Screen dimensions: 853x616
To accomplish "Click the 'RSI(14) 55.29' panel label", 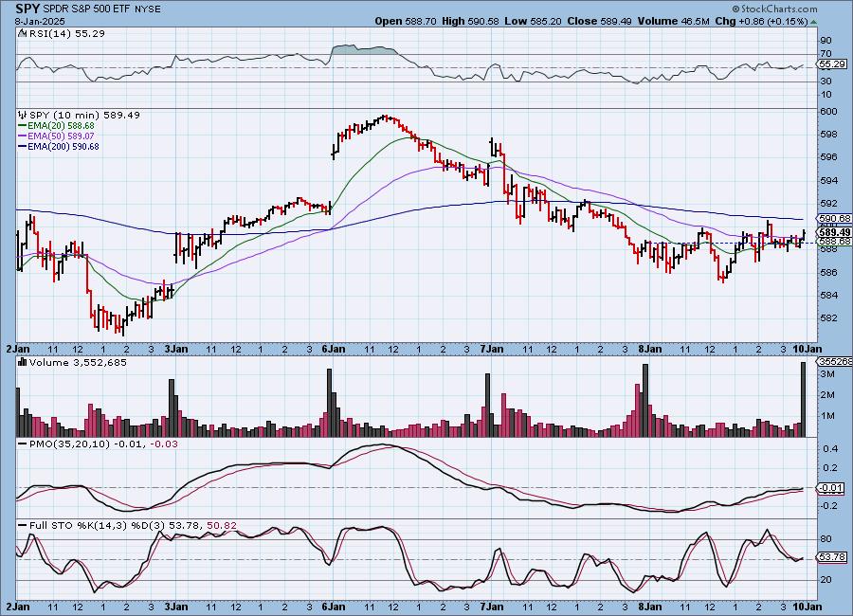I will tap(66, 34).
